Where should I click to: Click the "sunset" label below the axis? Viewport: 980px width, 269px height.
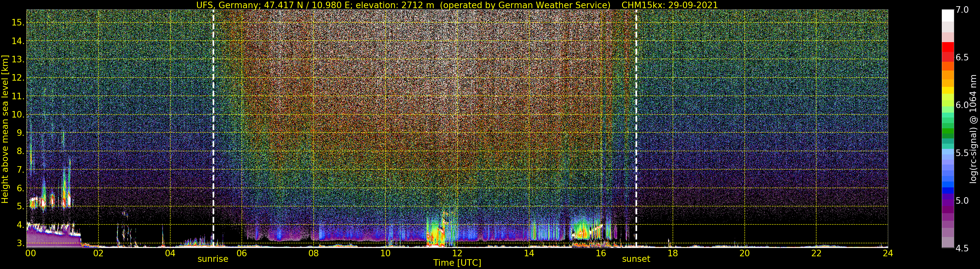[636, 259]
